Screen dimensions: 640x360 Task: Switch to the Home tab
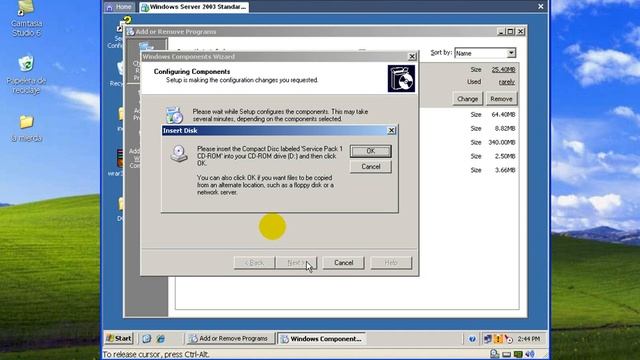click(119, 7)
